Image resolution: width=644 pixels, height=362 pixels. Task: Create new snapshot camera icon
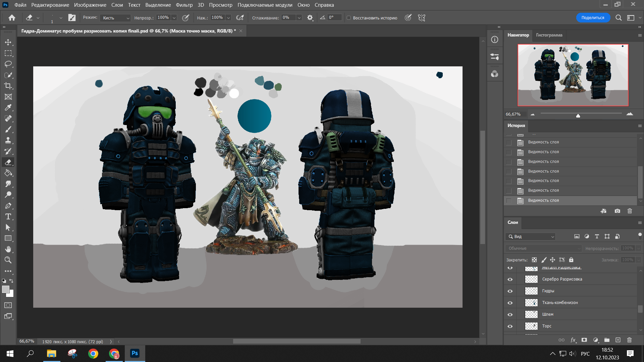617,211
